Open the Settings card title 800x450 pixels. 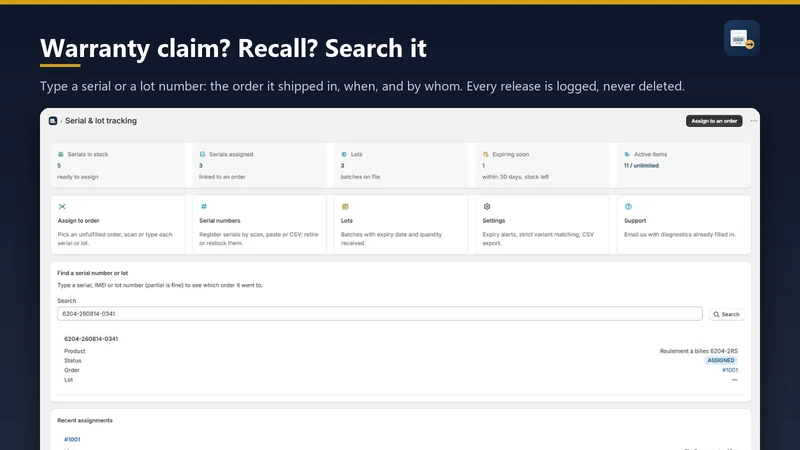coord(493,220)
